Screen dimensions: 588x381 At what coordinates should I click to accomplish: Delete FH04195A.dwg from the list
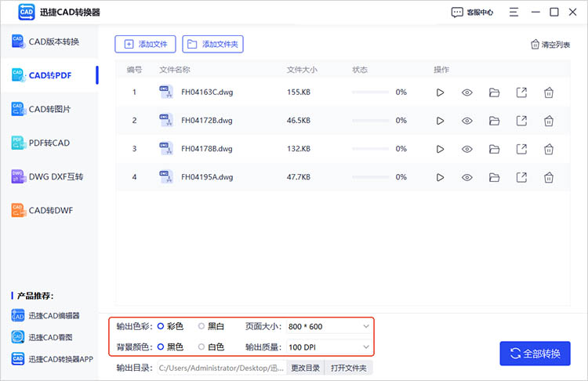pos(549,177)
